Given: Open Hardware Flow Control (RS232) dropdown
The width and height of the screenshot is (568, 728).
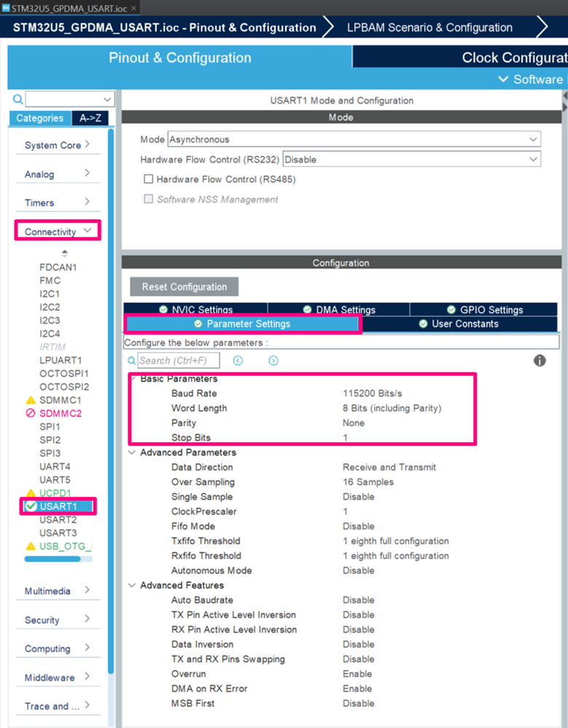Looking at the screenshot, I should point(411,160).
